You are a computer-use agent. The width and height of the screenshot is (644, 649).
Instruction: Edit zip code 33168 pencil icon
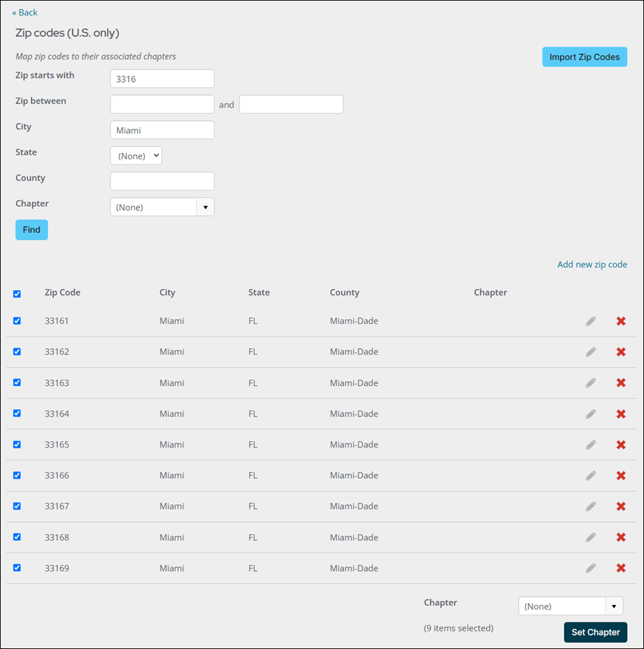[591, 537]
